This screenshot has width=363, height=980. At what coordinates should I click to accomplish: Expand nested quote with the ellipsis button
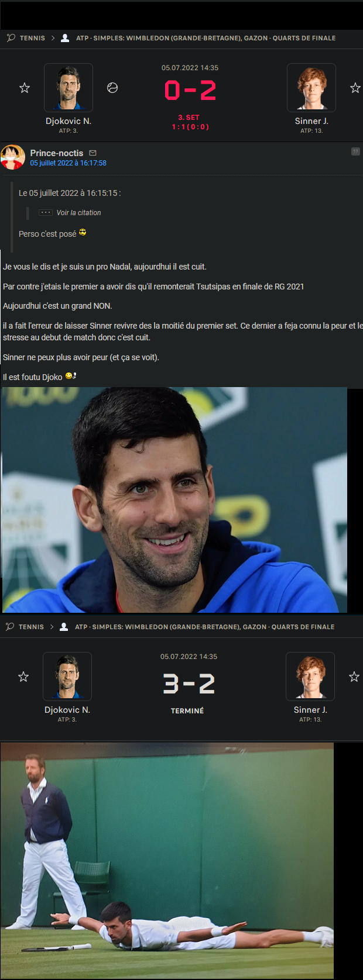pyautogui.click(x=46, y=213)
